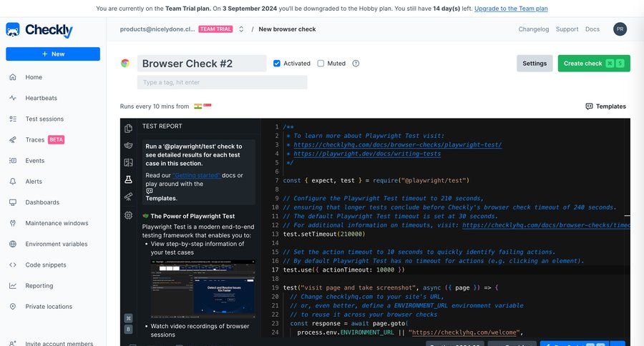Click code line 17 test.use actionTimeout
This screenshot has width=644, height=346.
pyautogui.click(x=343, y=270)
